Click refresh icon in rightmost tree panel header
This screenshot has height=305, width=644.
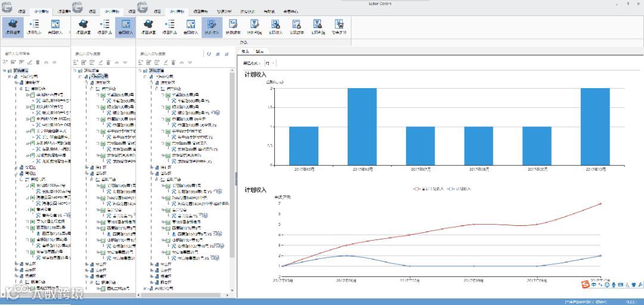tap(208, 54)
